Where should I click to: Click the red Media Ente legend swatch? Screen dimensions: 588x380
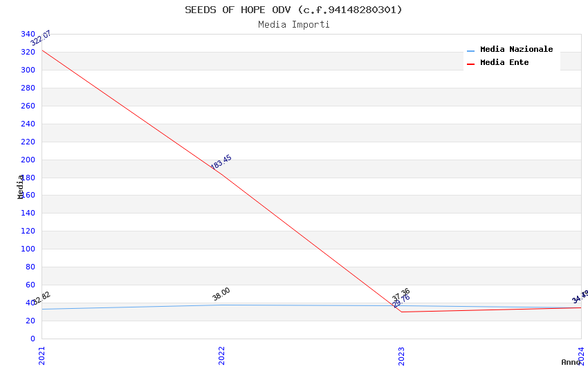pos(470,64)
